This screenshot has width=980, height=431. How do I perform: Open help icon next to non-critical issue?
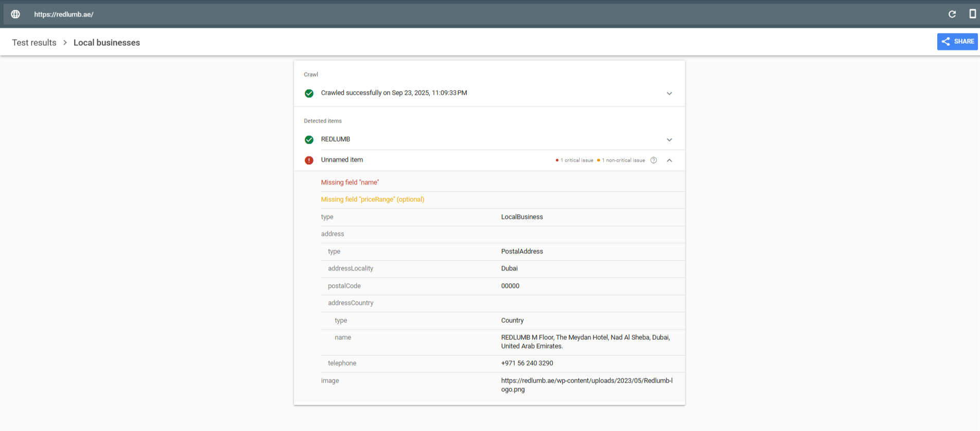point(654,160)
